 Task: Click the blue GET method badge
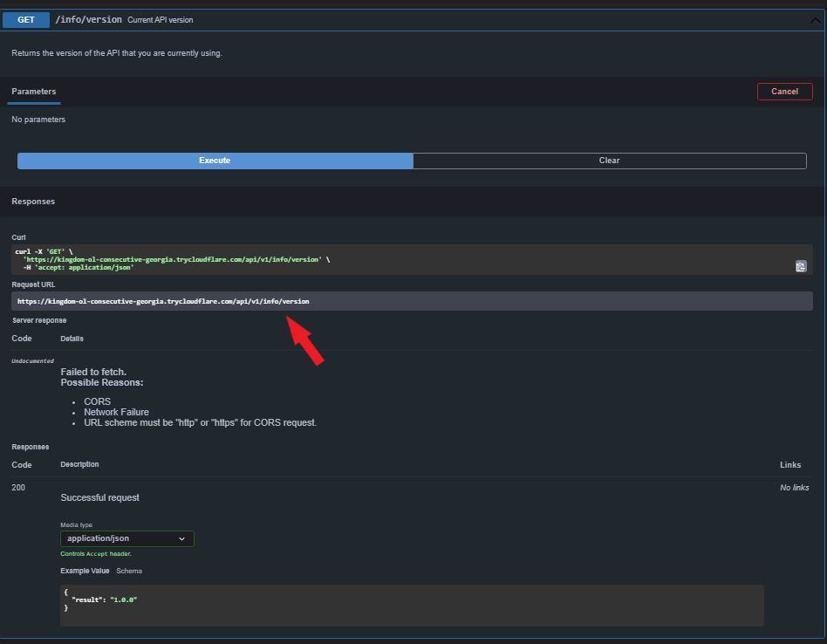[26, 19]
